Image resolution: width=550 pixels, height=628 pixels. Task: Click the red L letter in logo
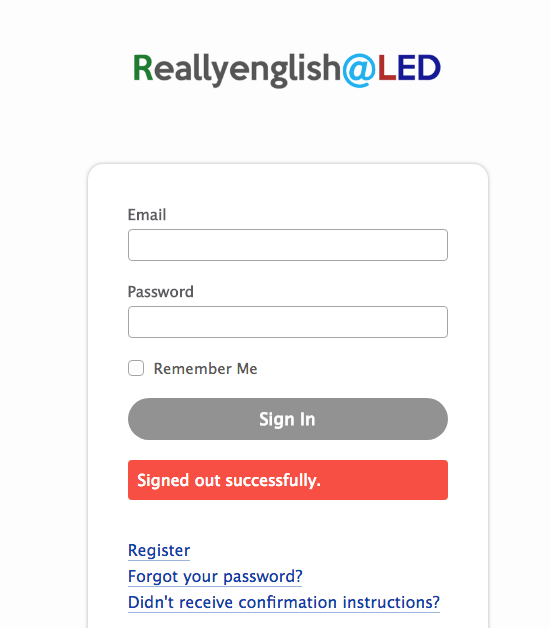coord(386,68)
